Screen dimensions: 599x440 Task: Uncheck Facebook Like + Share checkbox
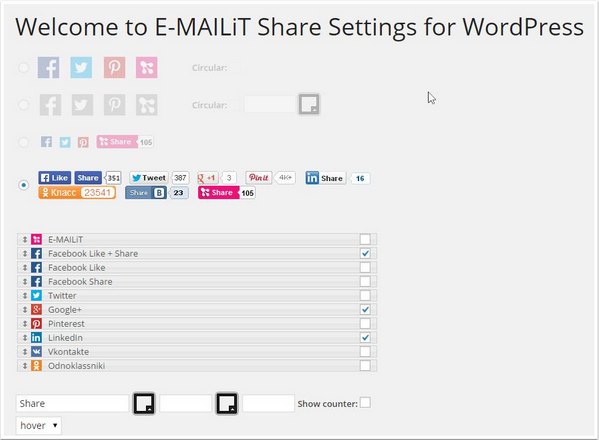[365, 253]
